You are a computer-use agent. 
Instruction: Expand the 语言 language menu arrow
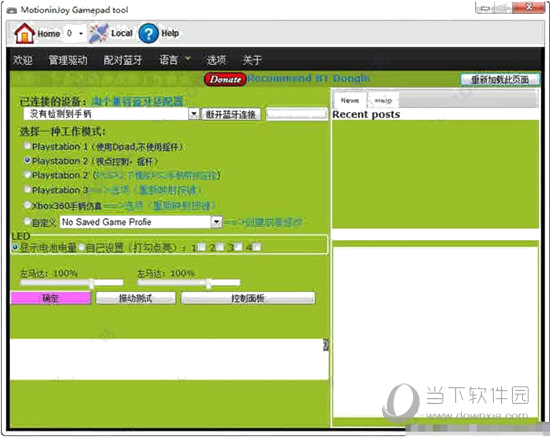point(188,58)
